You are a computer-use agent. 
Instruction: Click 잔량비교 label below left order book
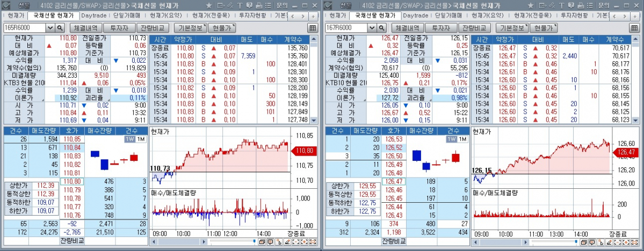coord(72,240)
